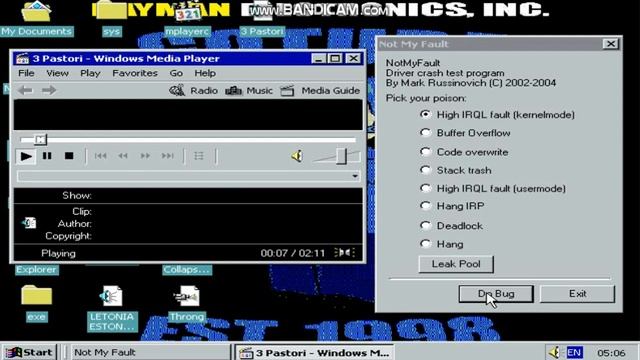Viewport: 640px width, 360px height.
Task: Skip to previous track in Media Player
Action: tap(100, 156)
